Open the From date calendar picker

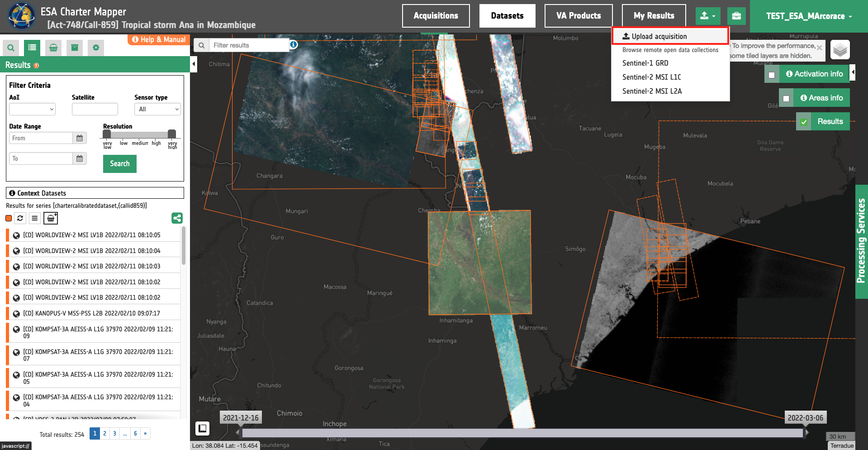click(x=80, y=138)
